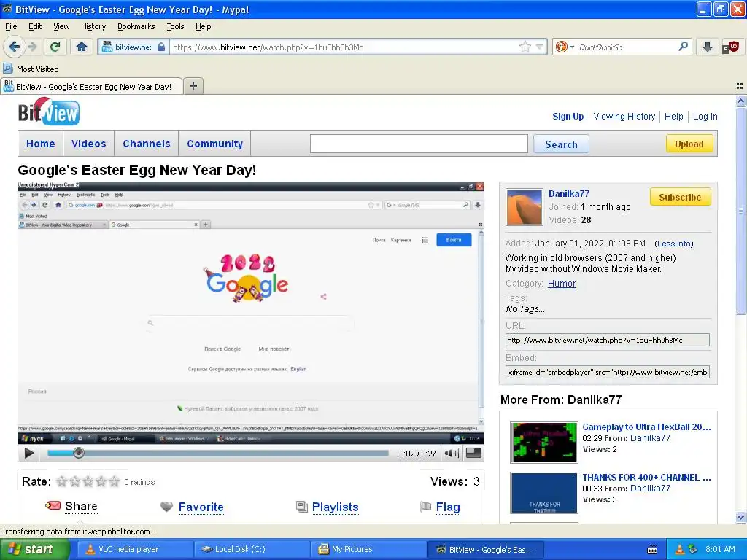Add video to Favorite
The height and width of the screenshot is (560, 747).
coord(192,507)
